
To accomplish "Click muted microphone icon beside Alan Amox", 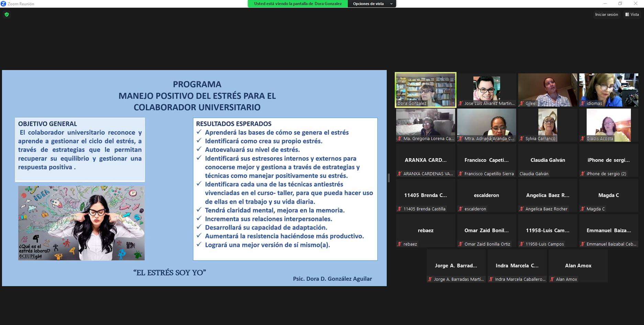I will point(552,279).
